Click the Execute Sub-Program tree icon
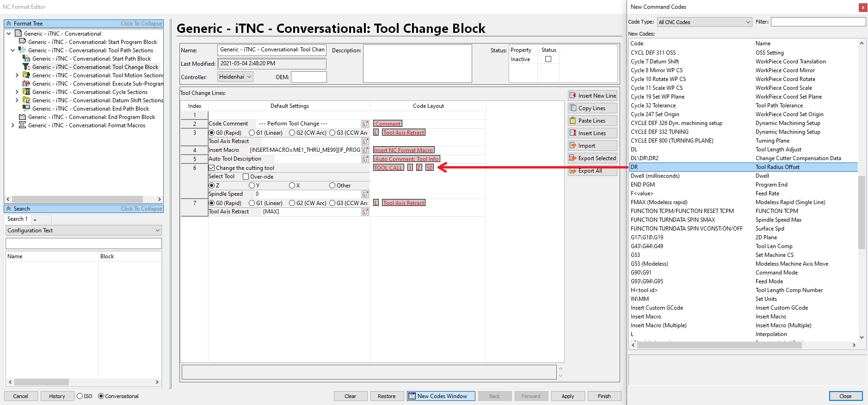Image resolution: width=868 pixels, height=405 pixels. click(x=26, y=83)
